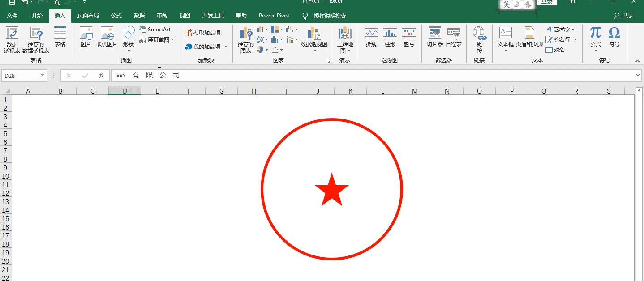Open Print Preview from quick access toolbar
Viewport: 644px width, 281px height.
coord(57,2)
